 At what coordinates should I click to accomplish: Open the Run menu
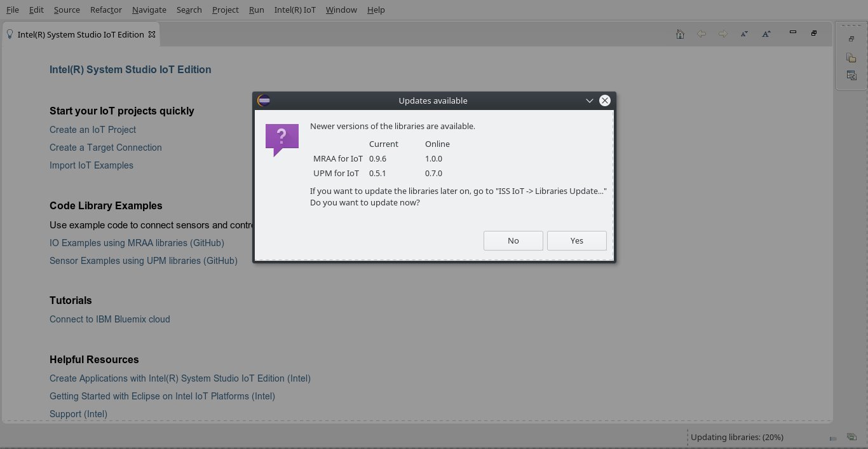(257, 10)
